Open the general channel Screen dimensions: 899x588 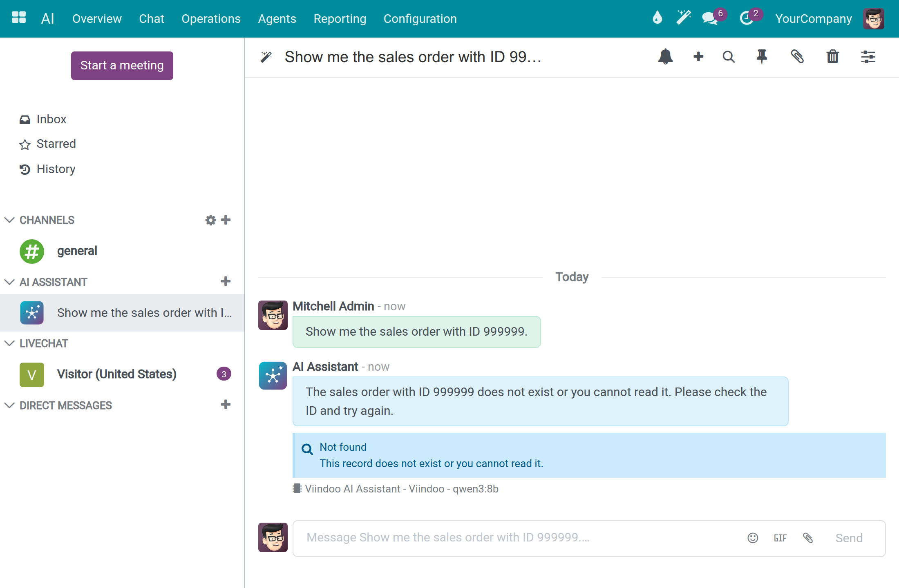coord(123,251)
